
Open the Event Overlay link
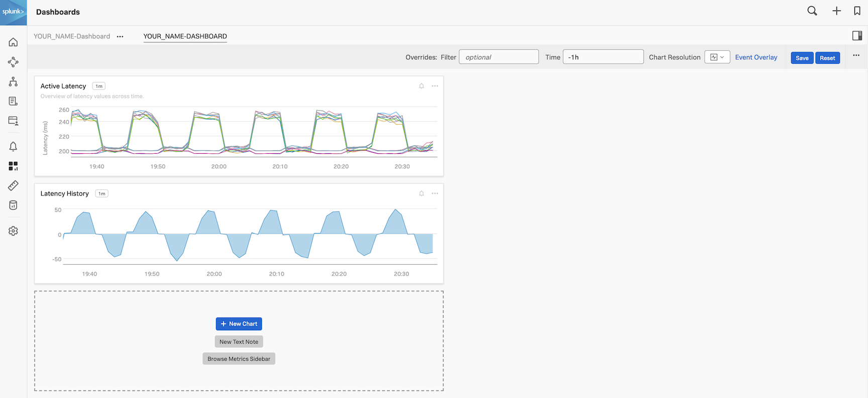756,57
